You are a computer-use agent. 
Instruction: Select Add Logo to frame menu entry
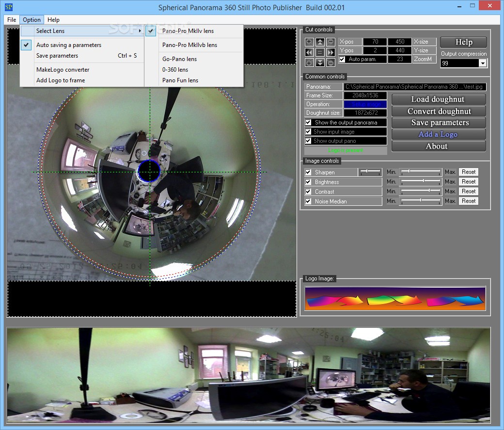click(82, 80)
